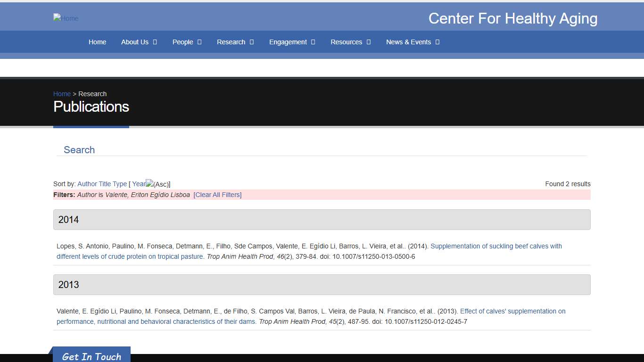Expand the Search section
Screen dimensions: 644x362
79,150
